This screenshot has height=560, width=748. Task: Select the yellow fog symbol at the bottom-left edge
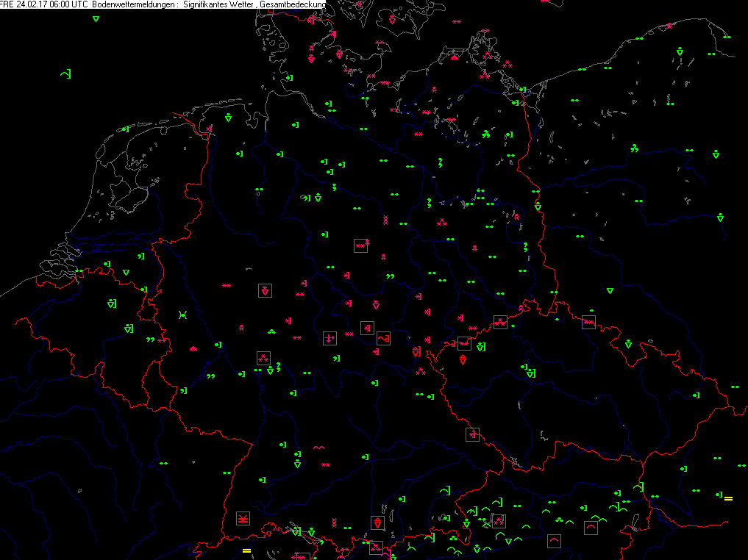pyautogui.click(x=247, y=550)
